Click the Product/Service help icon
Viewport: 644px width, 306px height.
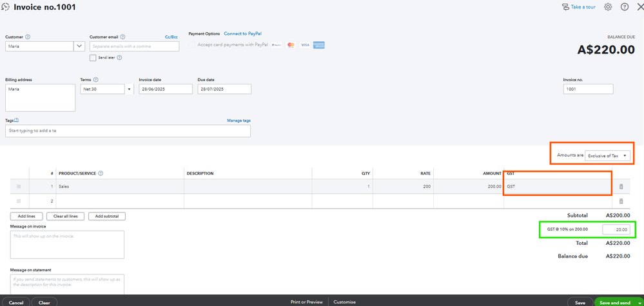101,173
